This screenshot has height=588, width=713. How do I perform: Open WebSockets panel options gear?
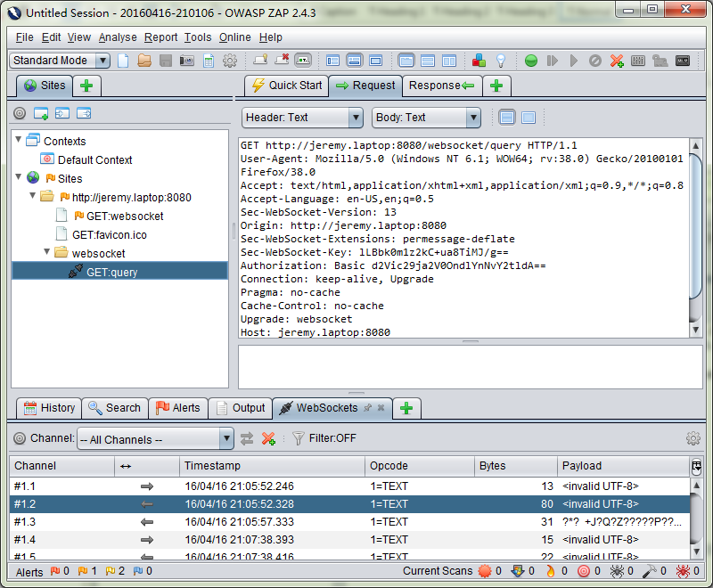click(x=693, y=438)
